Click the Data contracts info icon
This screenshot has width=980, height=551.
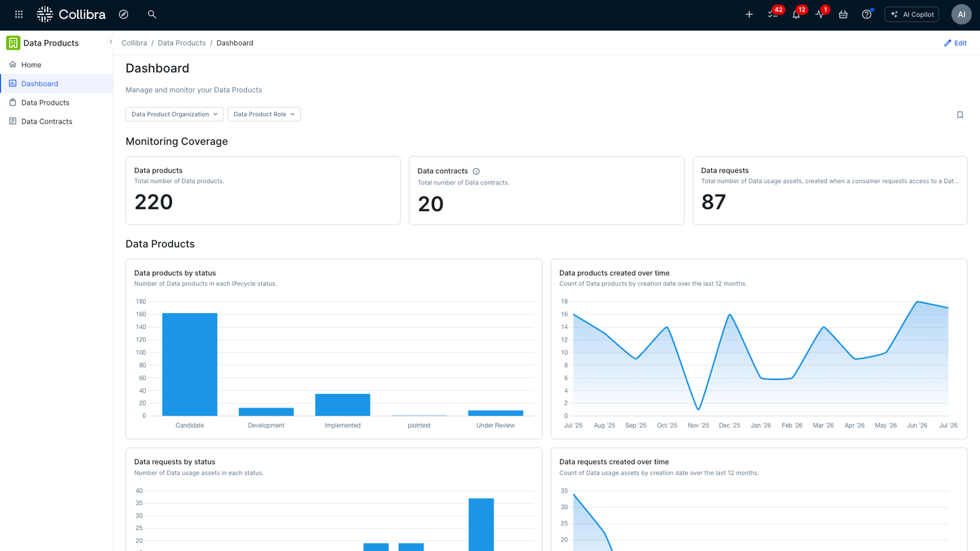(476, 171)
